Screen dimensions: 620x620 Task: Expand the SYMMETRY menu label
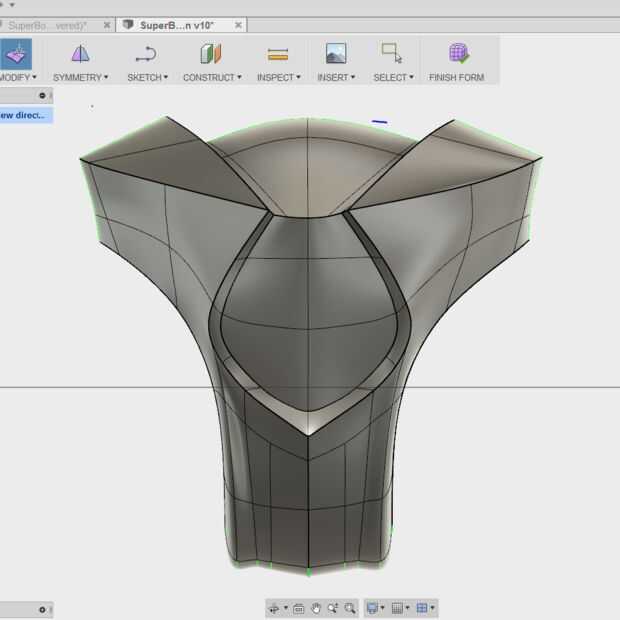(x=81, y=77)
